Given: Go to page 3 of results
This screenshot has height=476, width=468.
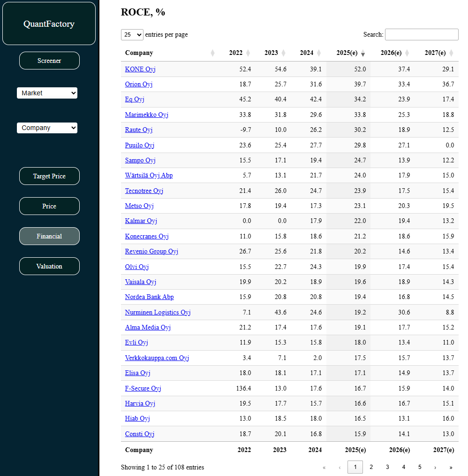Looking at the screenshot, I should tap(387, 467).
